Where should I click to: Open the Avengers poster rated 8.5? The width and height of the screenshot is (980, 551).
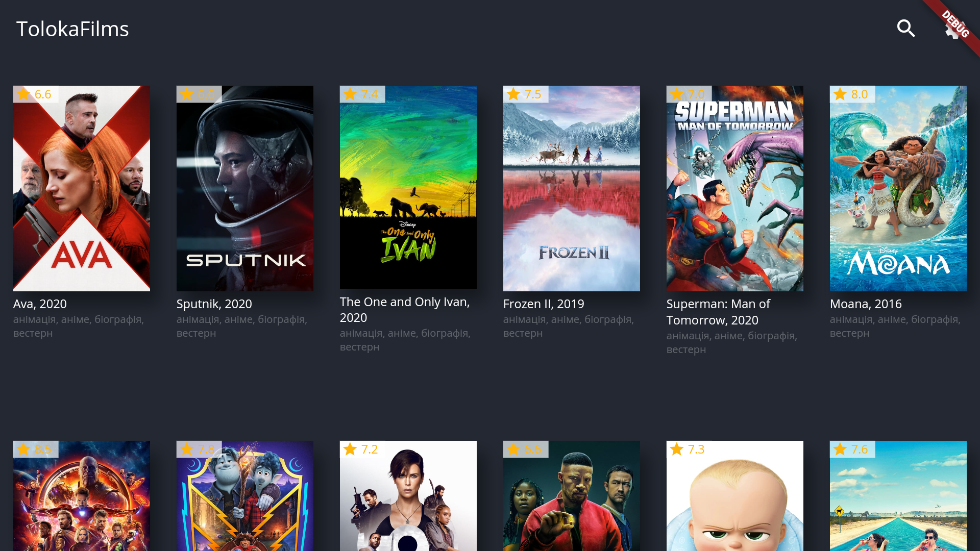coord(82,496)
